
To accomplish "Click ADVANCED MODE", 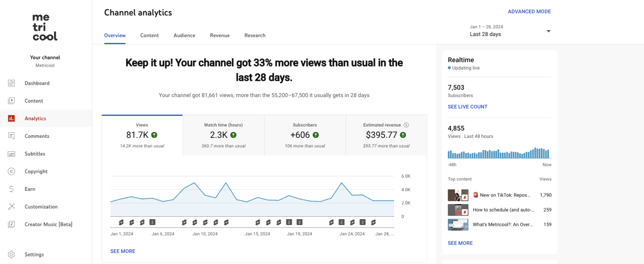I will point(529,11).
